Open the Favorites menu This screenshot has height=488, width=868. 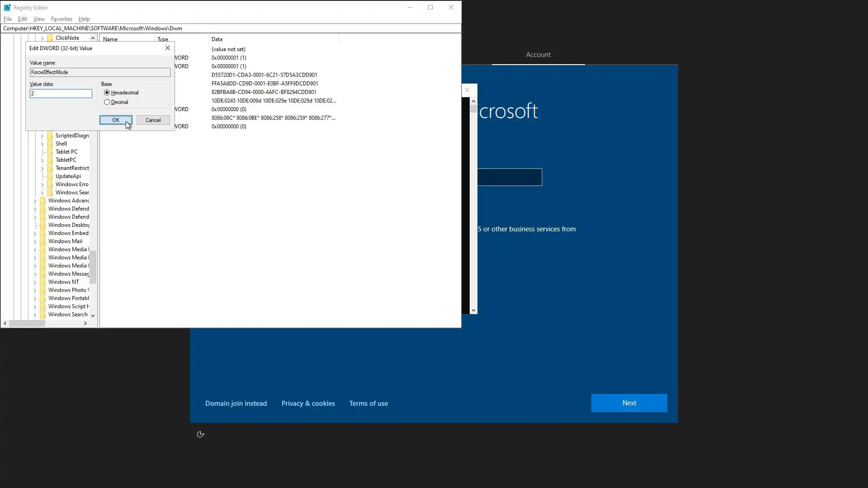click(x=61, y=19)
